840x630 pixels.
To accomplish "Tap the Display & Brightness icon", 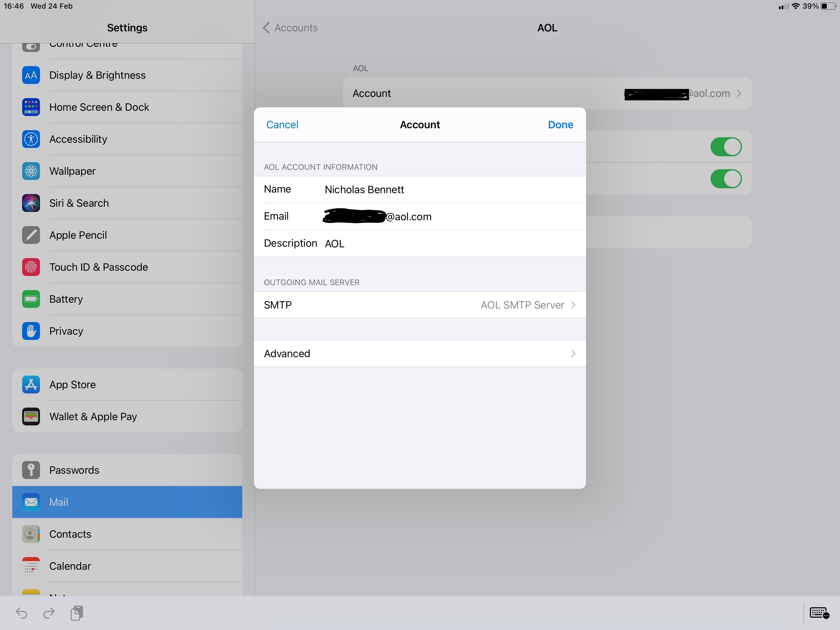I will pyautogui.click(x=31, y=75).
